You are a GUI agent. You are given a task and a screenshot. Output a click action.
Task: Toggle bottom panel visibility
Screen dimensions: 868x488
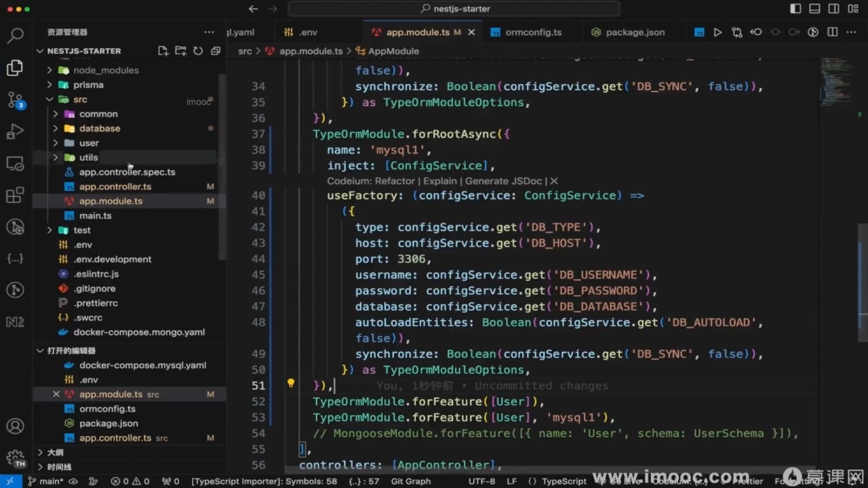pyautogui.click(x=814, y=9)
